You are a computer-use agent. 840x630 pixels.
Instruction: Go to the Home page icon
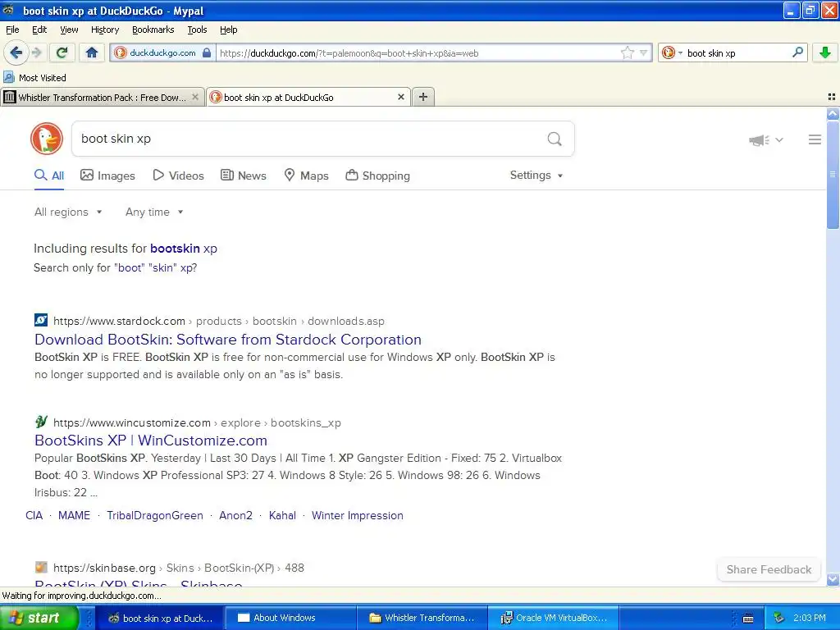(x=92, y=52)
